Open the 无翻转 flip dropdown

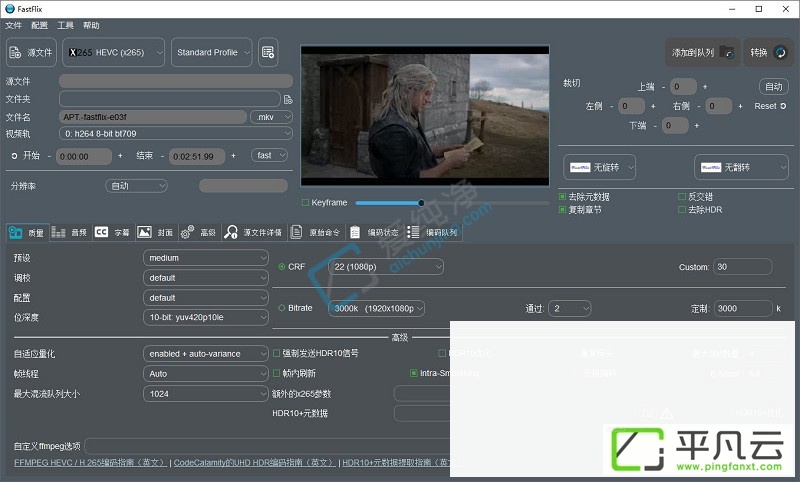point(741,167)
